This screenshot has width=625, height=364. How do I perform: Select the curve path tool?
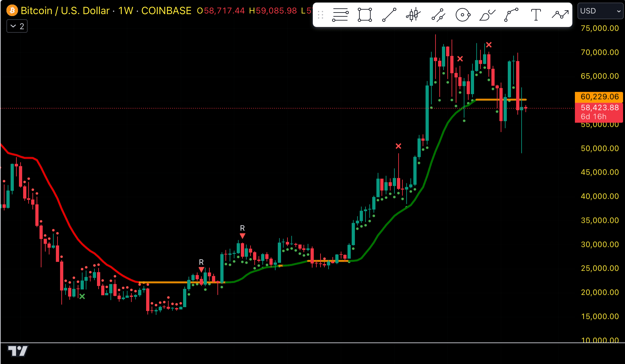511,15
